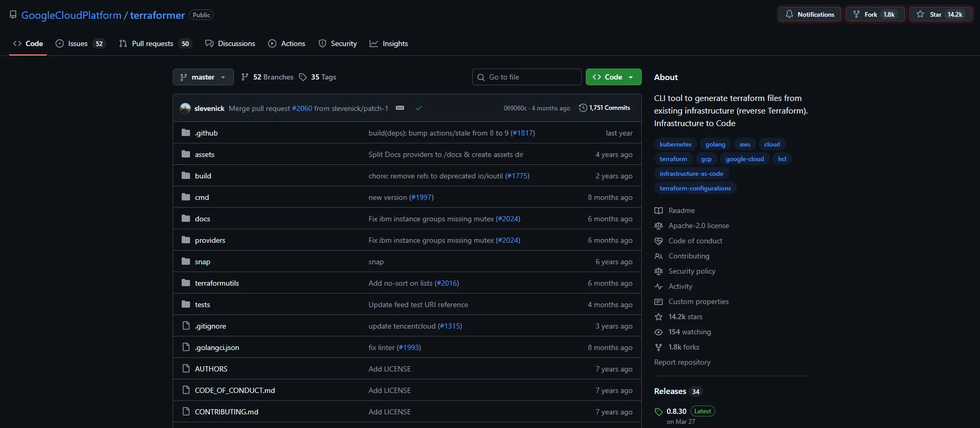This screenshot has height=428, width=980.
Task: Open the master branch dropdown
Action: (x=203, y=77)
